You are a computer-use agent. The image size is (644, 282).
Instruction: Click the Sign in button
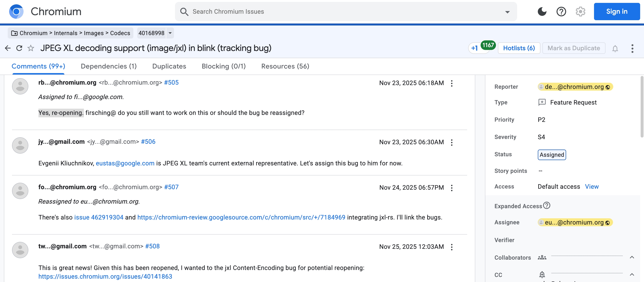coord(617,12)
